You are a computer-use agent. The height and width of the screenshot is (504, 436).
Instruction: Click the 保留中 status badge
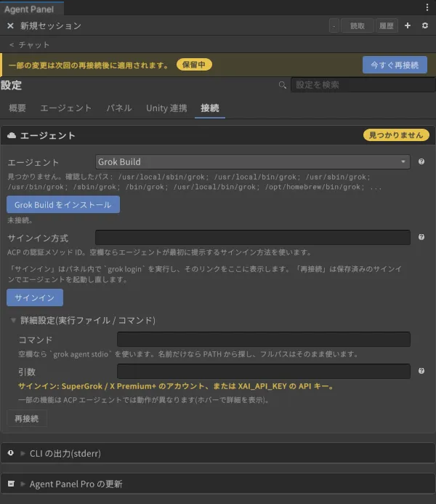[194, 65]
